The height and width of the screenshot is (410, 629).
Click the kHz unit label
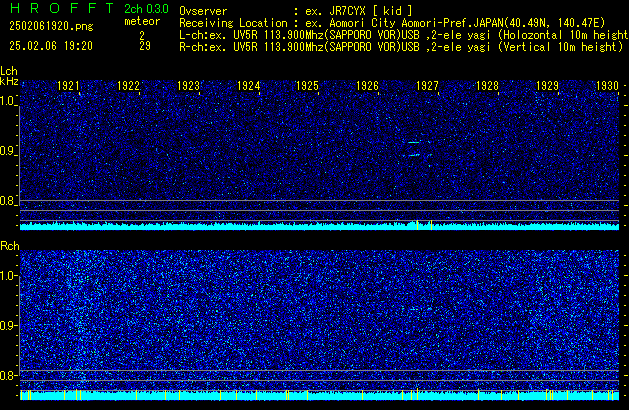click(x=9, y=81)
